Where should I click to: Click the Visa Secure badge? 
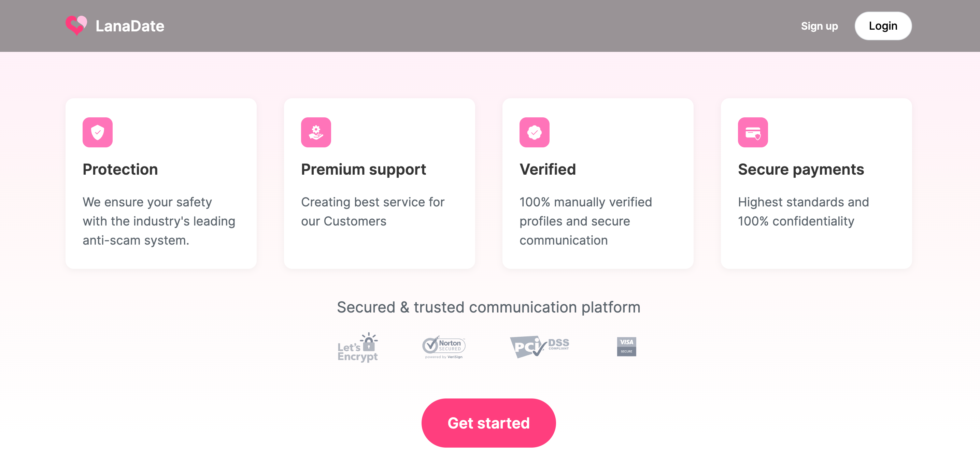tap(626, 347)
